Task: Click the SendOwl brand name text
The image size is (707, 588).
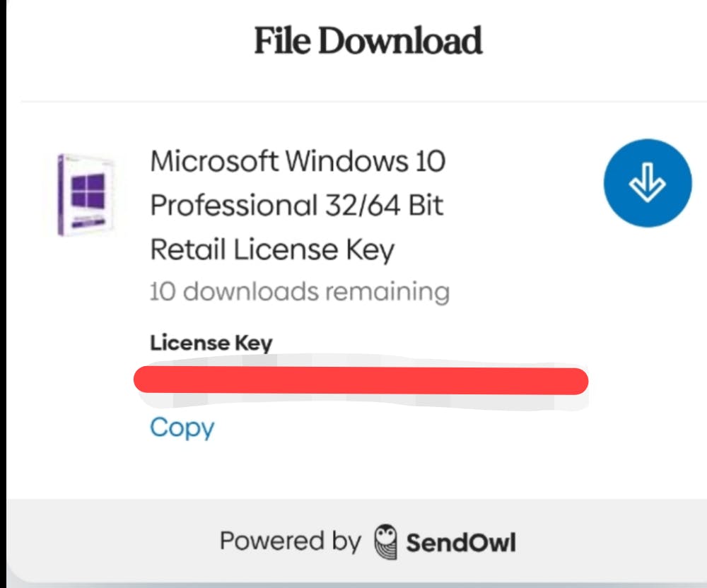Action: tap(460, 543)
